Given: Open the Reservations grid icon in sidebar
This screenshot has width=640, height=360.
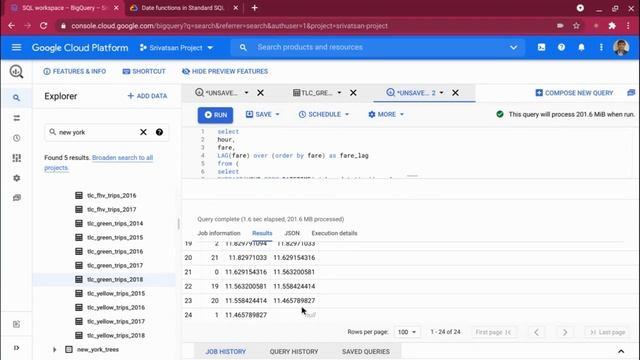Looking at the screenshot, I should pyautogui.click(x=16, y=158).
